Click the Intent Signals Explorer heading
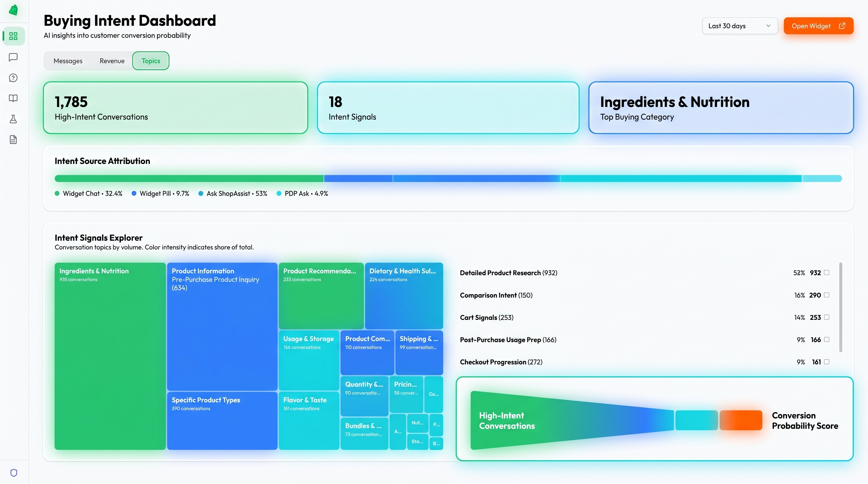This screenshot has width=868, height=484. 99,238
